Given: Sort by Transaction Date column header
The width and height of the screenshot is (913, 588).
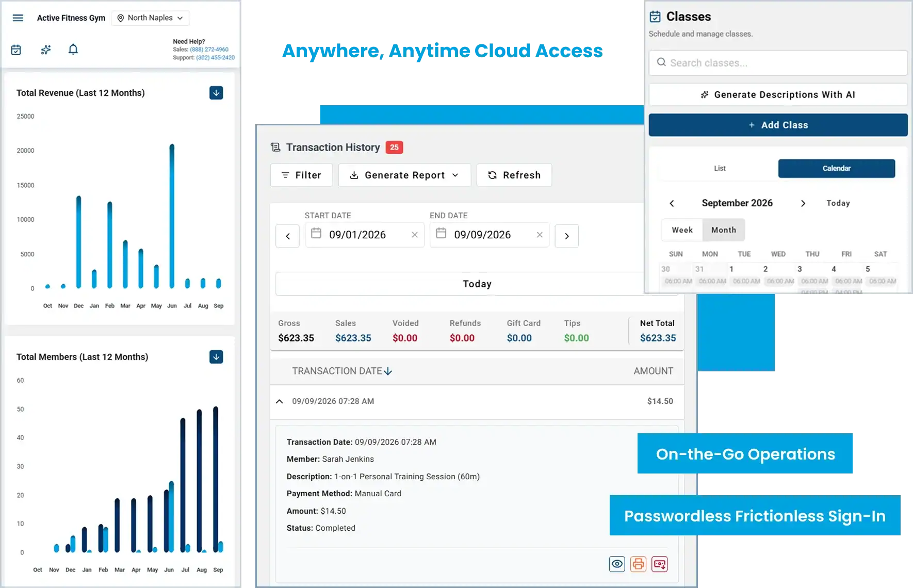Looking at the screenshot, I should click(x=342, y=371).
